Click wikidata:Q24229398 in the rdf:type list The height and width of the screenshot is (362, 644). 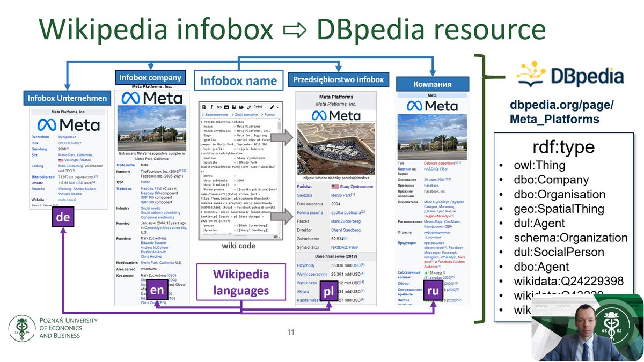click(x=568, y=281)
